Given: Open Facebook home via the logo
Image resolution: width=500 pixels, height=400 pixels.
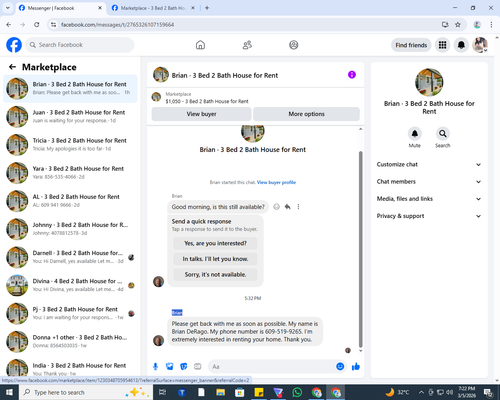Looking at the screenshot, I should click(x=14, y=45).
